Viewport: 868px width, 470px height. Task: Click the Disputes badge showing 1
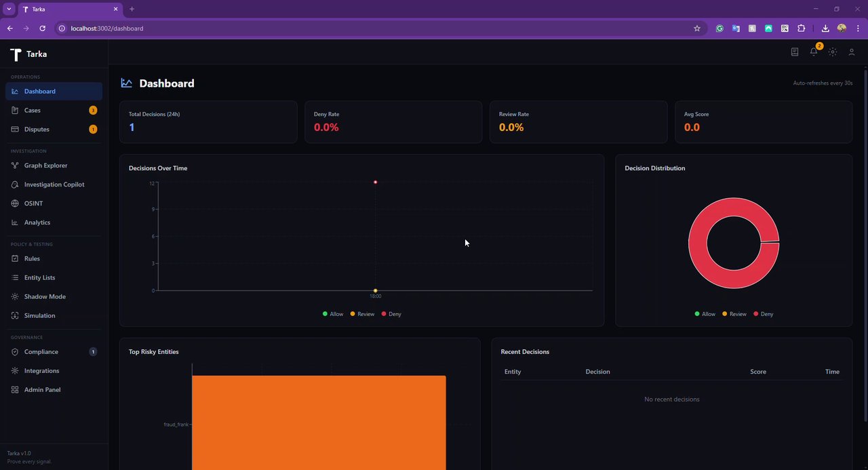[93, 129]
